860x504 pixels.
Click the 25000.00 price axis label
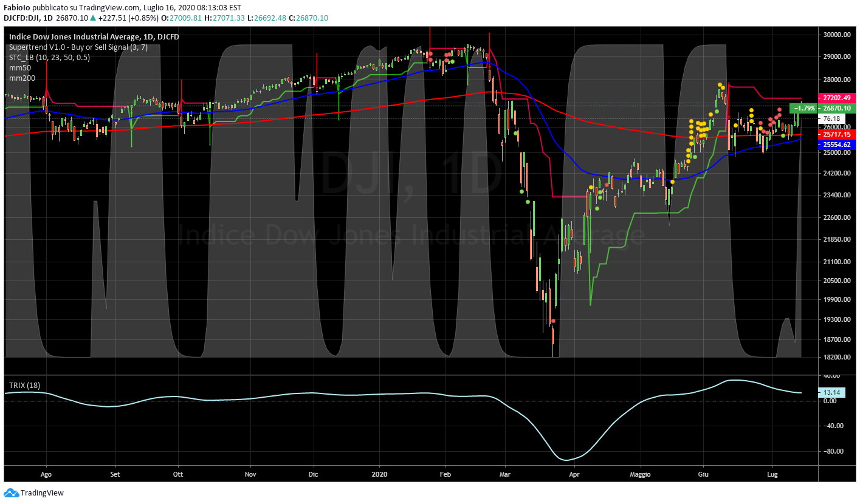pos(836,152)
